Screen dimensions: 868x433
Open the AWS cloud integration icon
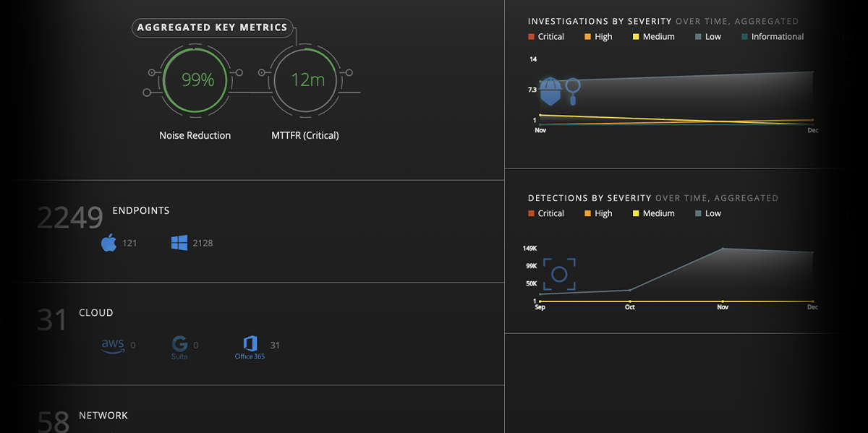111,346
